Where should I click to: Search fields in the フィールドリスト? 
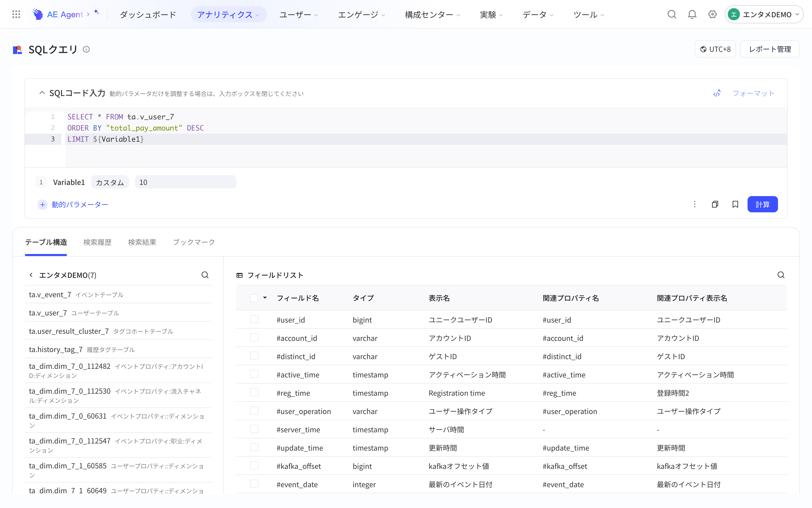coord(781,275)
